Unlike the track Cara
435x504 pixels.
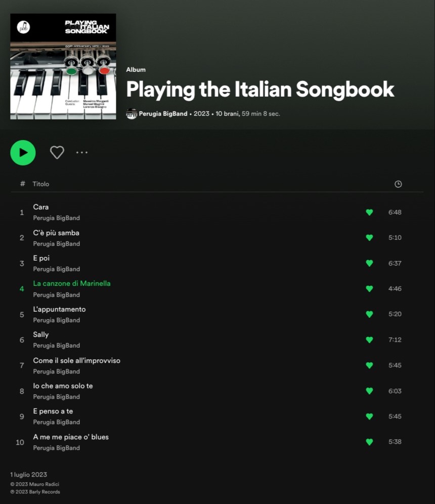369,212
